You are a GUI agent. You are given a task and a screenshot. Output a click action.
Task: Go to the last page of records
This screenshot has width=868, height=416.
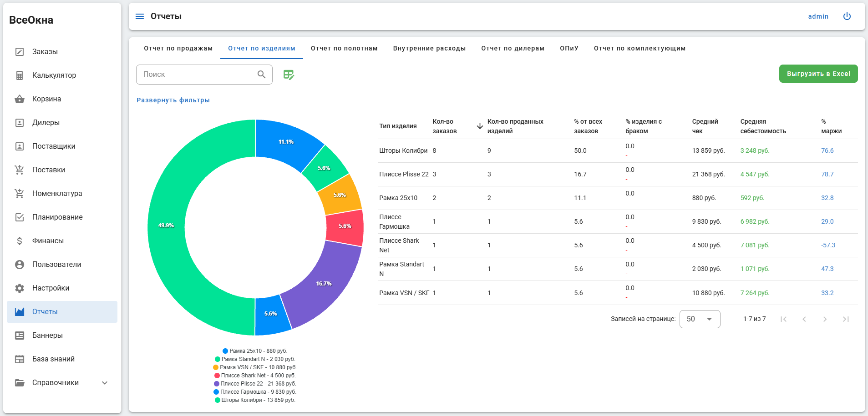pos(846,319)
